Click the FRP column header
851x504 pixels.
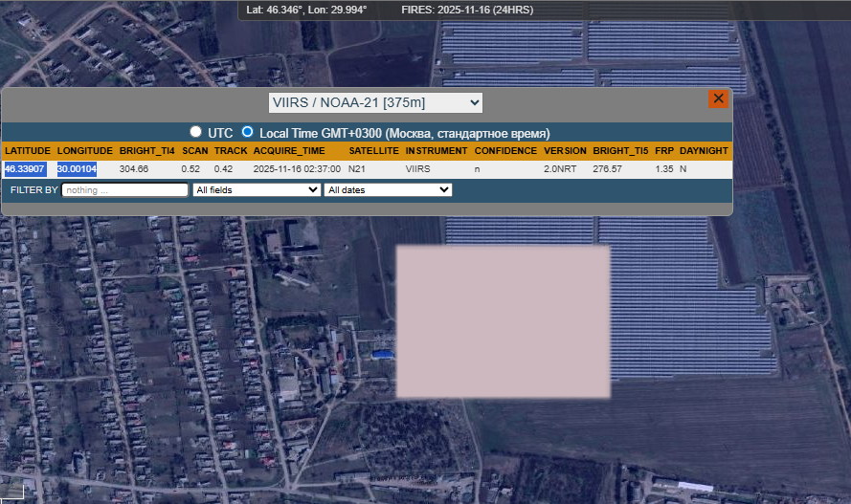(x=664, y=151)
